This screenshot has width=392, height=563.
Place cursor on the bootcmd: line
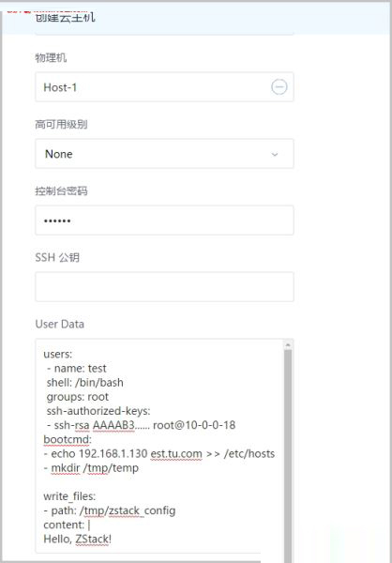coord(68,439)
